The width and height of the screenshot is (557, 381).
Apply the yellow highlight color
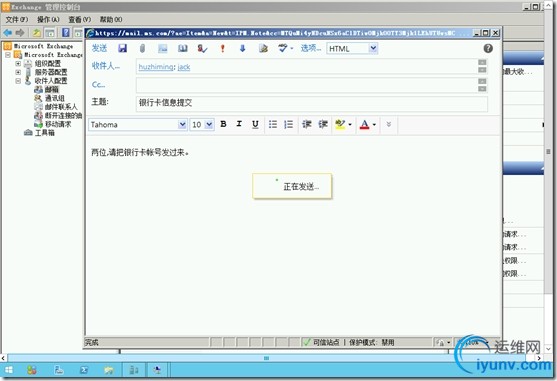(340, 124)
